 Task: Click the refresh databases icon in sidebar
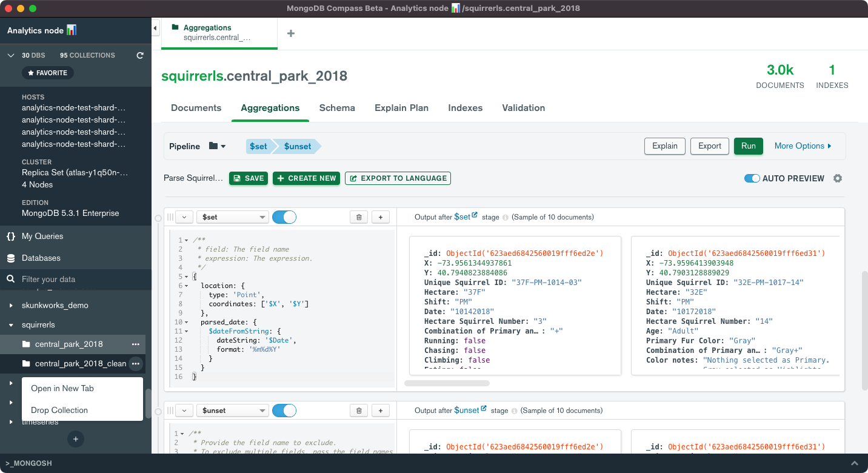(x=140, y=55)
